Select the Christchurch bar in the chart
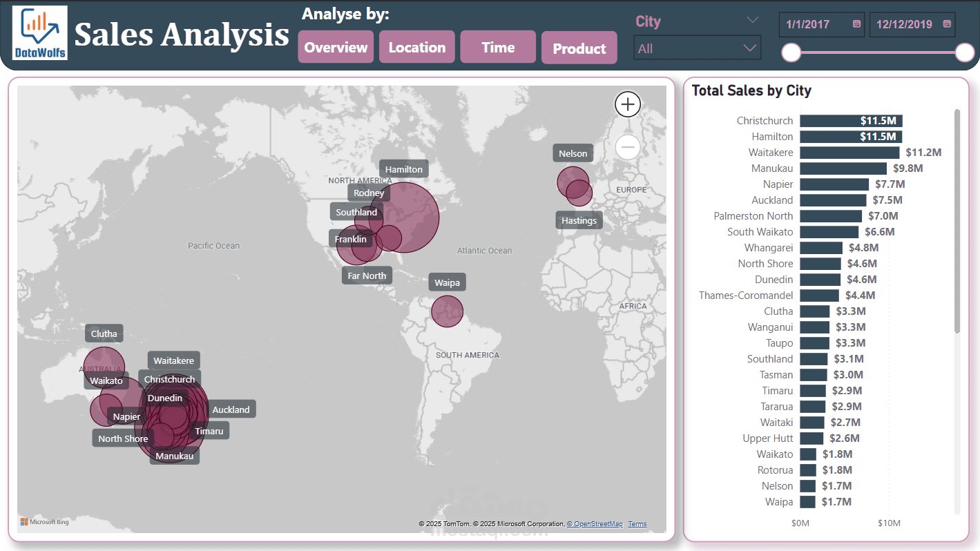This screenshot has height=551, width=980. [851, 121]
